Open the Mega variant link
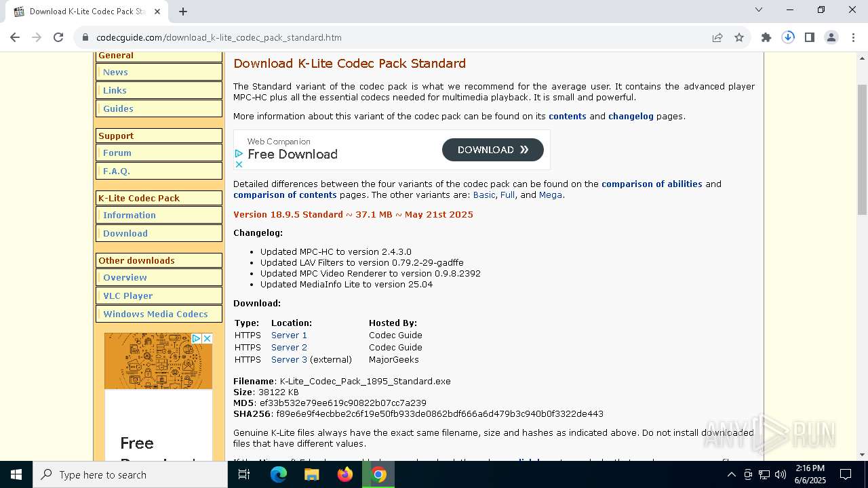The image size is (868, 488). pyautogui.click(x=551, y=195)
